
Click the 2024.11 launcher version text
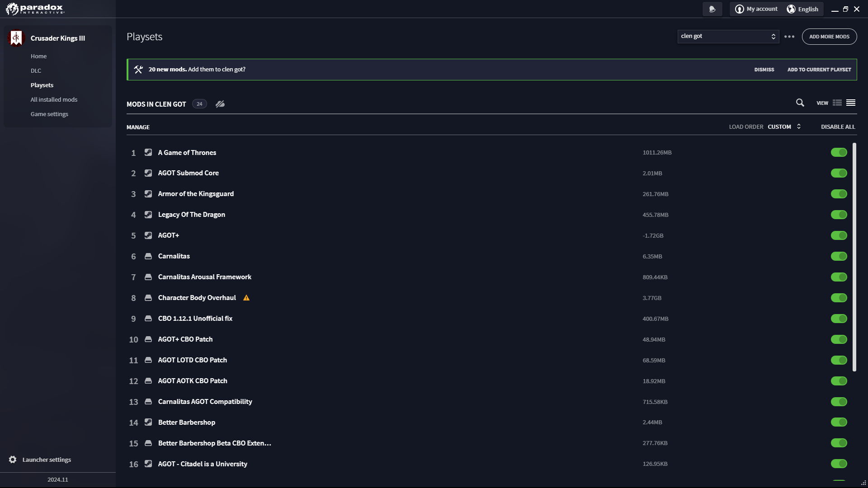[x=58, y=480]
